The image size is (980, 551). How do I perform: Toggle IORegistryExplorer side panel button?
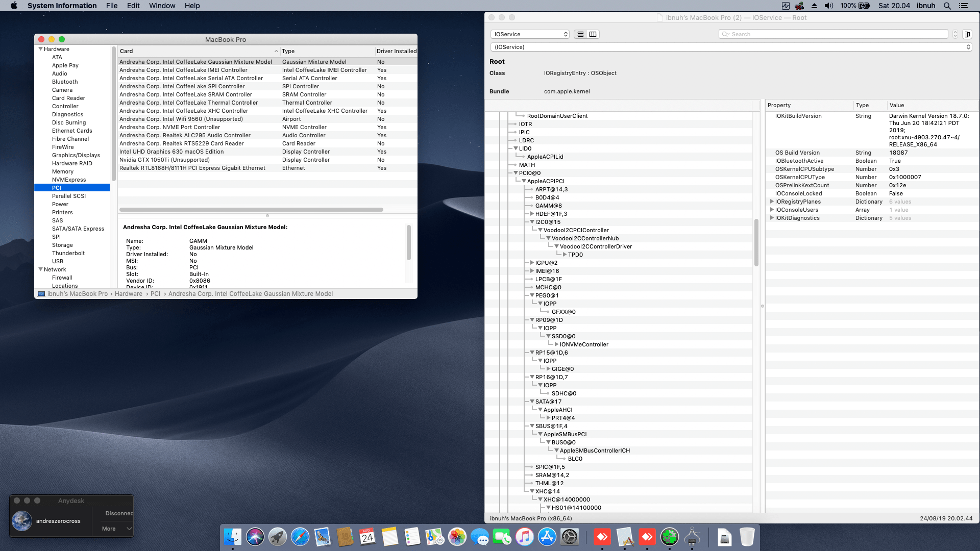[967, 34]
